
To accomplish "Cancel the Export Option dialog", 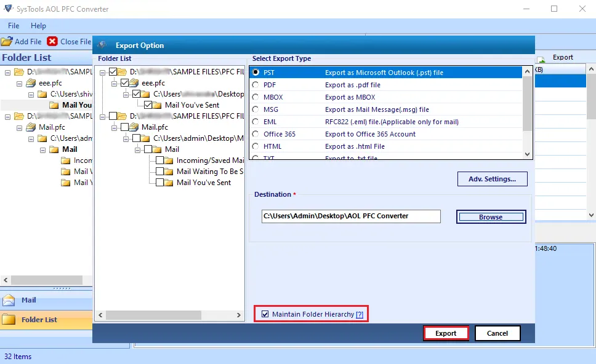I will [x=497, y=333].
